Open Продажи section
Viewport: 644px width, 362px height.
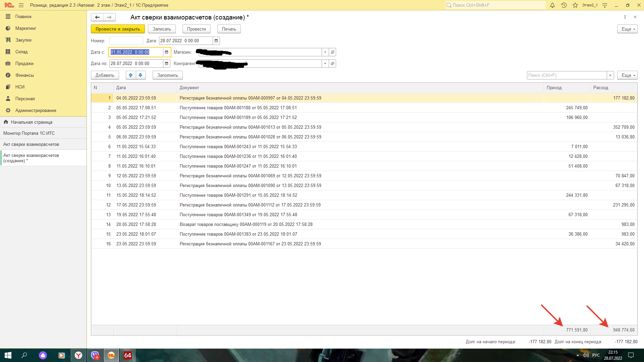pos(43,63)
